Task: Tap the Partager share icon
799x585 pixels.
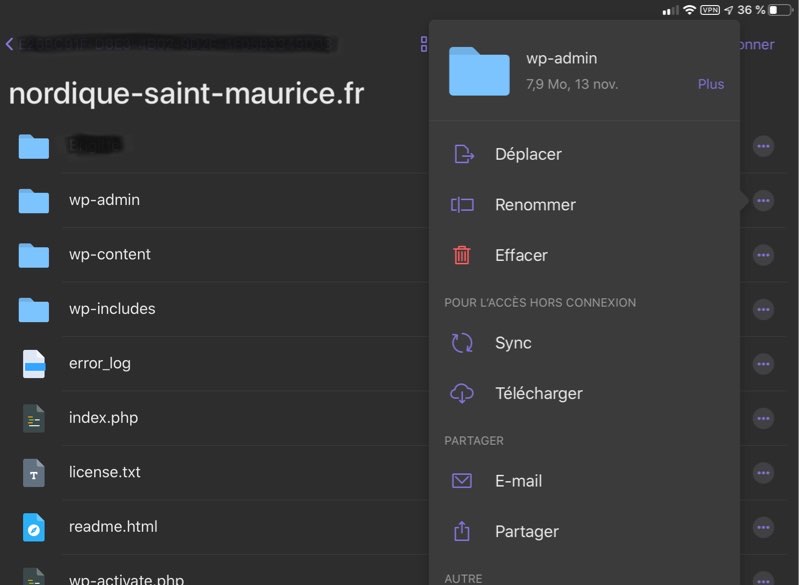Action: point(462,531)
